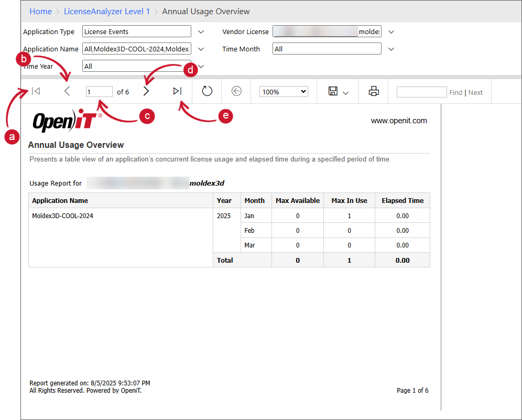Click the search text box before Find
This screenshot has height=420, width=522.
422,92
